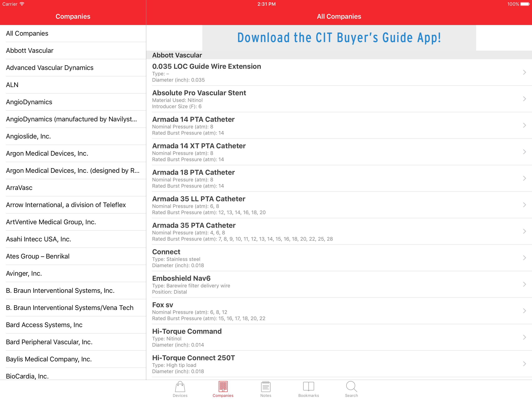Open the Emboshield Nav6 row chevron
The width and height of the screenshot is (532, 399).
(x=525, y=284)
